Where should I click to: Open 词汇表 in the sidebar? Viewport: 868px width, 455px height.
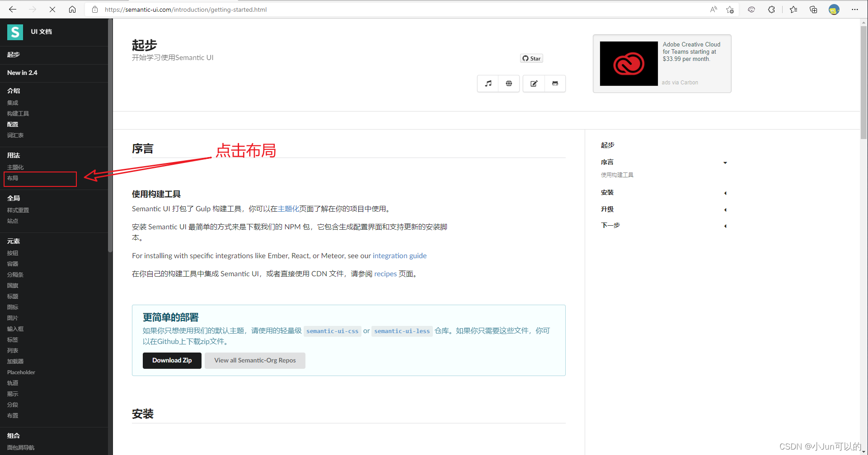[15, 135]
